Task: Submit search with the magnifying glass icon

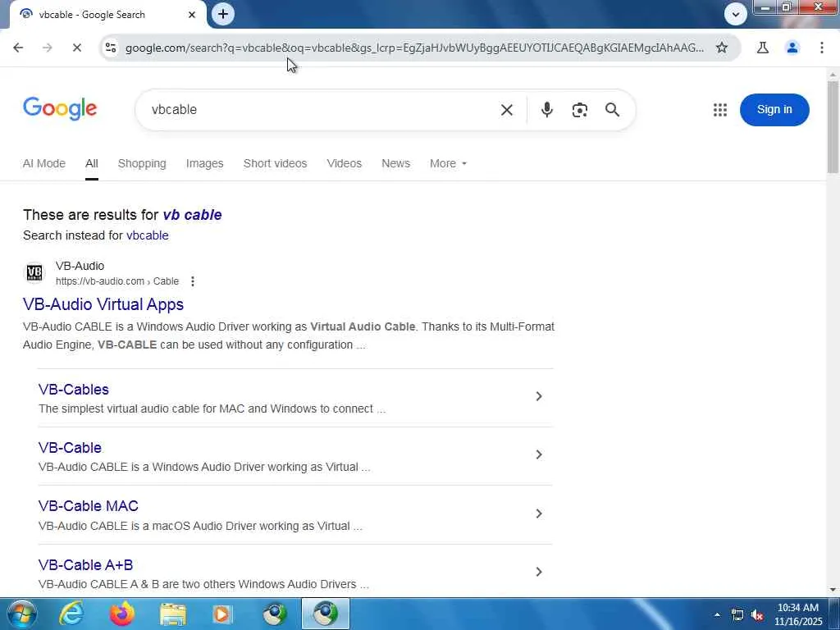Action: tap(612, 110)
